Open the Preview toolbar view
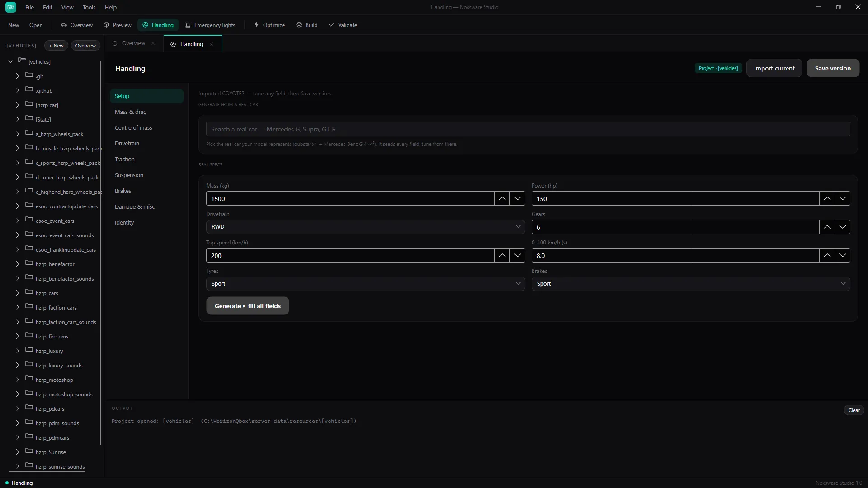868x488 pixels. 118,25
